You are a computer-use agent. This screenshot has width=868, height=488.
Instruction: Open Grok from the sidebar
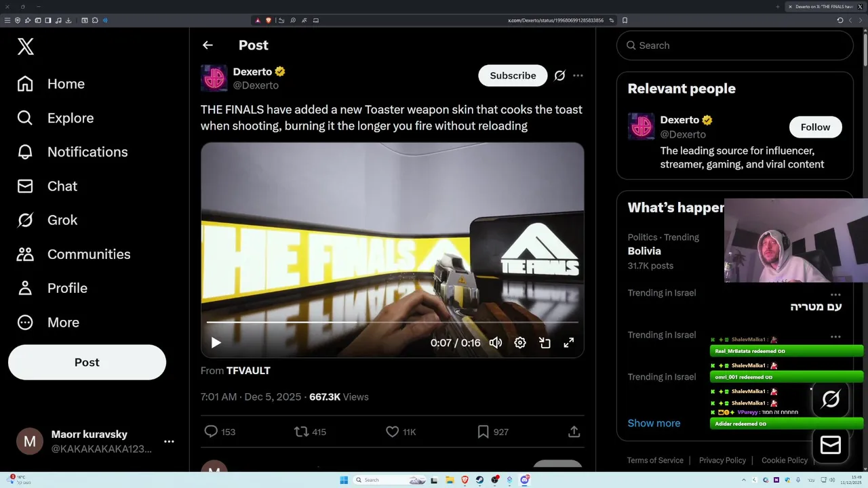(x=47, y=220)
